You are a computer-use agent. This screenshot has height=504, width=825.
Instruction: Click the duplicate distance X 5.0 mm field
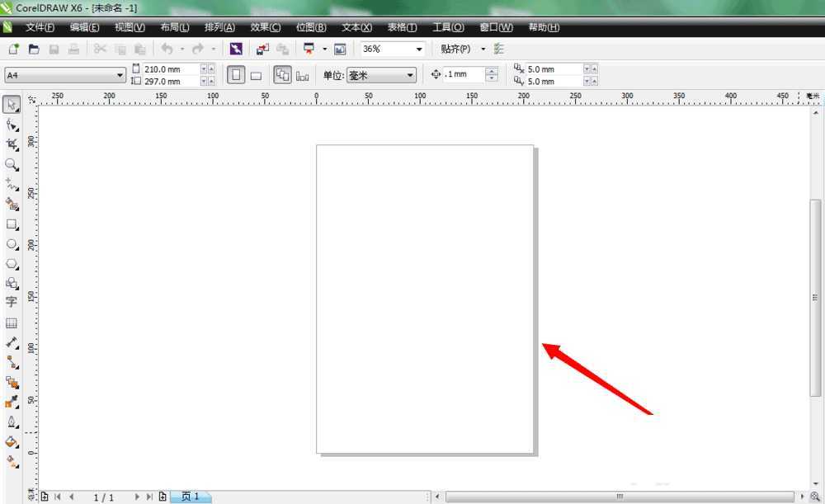click(554, 69)
